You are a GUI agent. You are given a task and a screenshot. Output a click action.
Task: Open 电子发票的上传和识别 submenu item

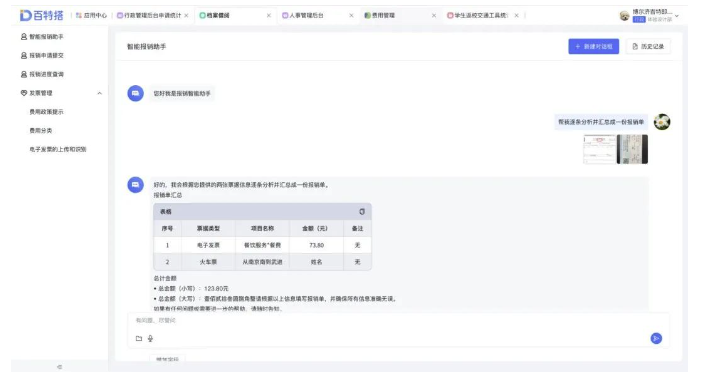58,149
